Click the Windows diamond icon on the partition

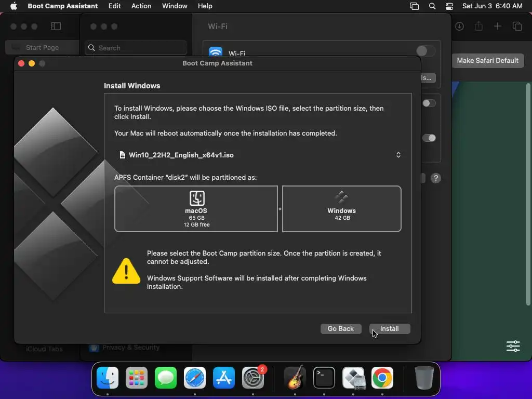point(342,198)
